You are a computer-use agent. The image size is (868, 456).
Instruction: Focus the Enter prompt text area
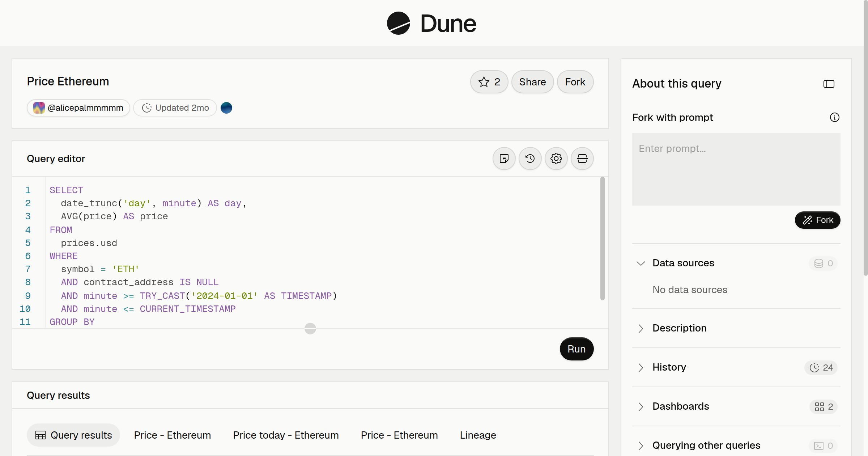coord(736,169)
